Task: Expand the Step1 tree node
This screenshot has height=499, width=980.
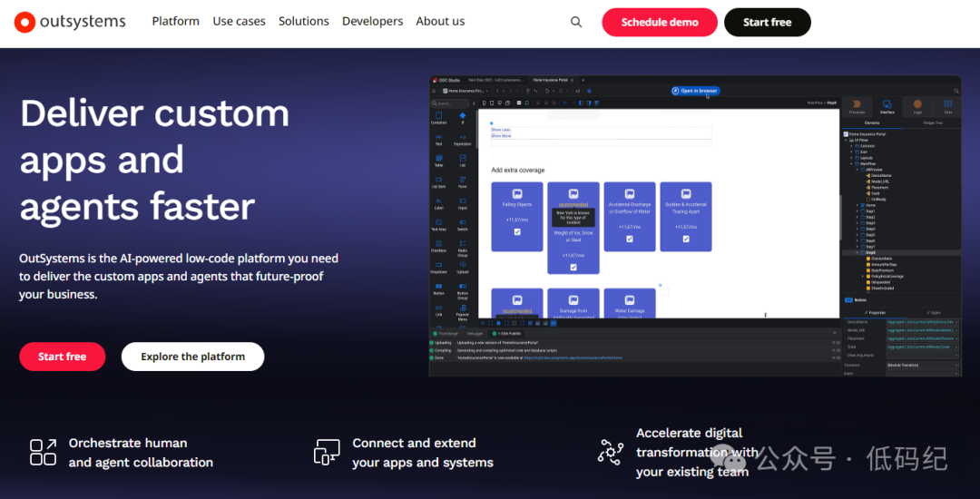Action: pos(857,211)
